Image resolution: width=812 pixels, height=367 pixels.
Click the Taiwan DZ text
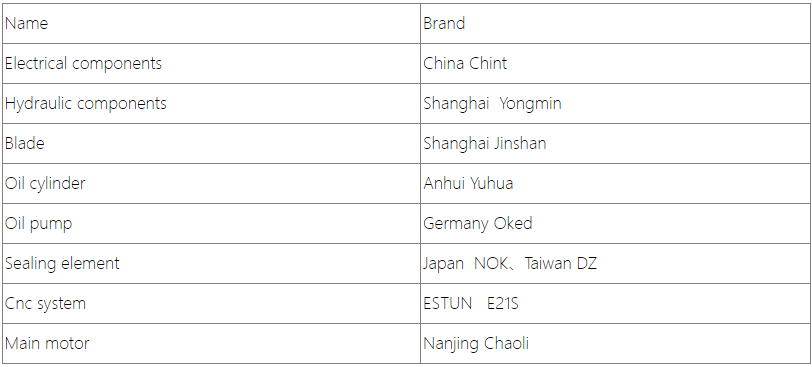tap(560, 263)
